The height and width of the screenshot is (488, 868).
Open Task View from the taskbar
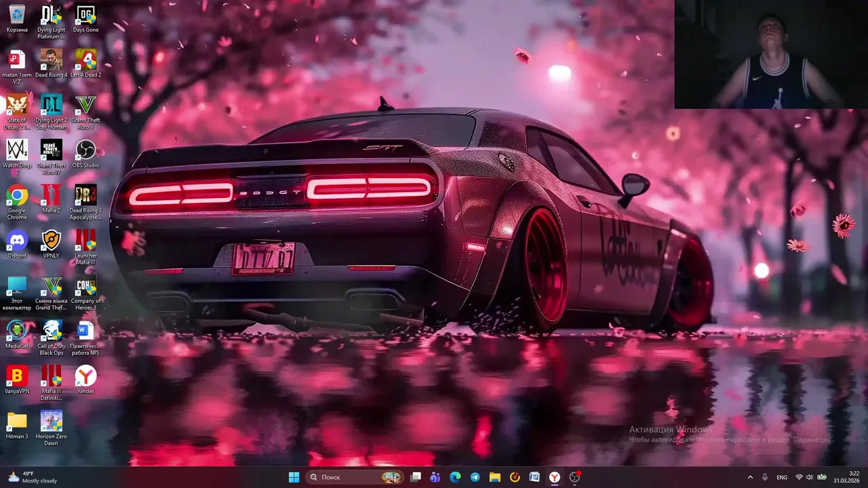(x=416, y=477)
